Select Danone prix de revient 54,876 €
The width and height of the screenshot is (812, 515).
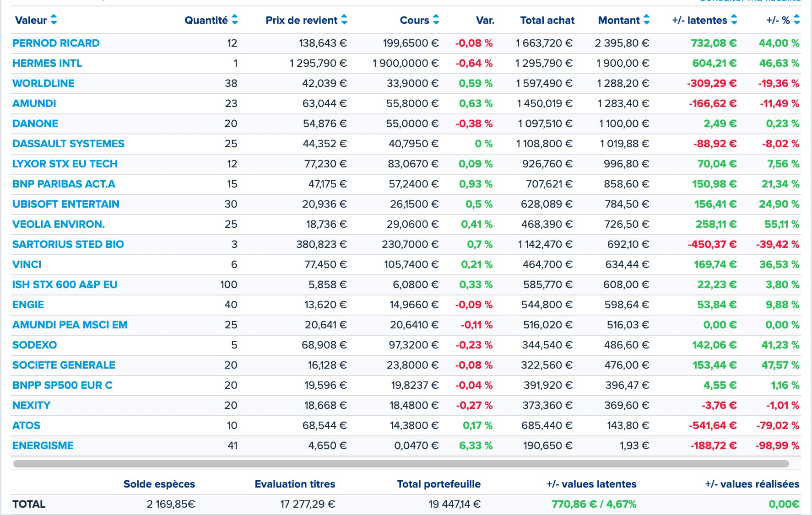325,123
